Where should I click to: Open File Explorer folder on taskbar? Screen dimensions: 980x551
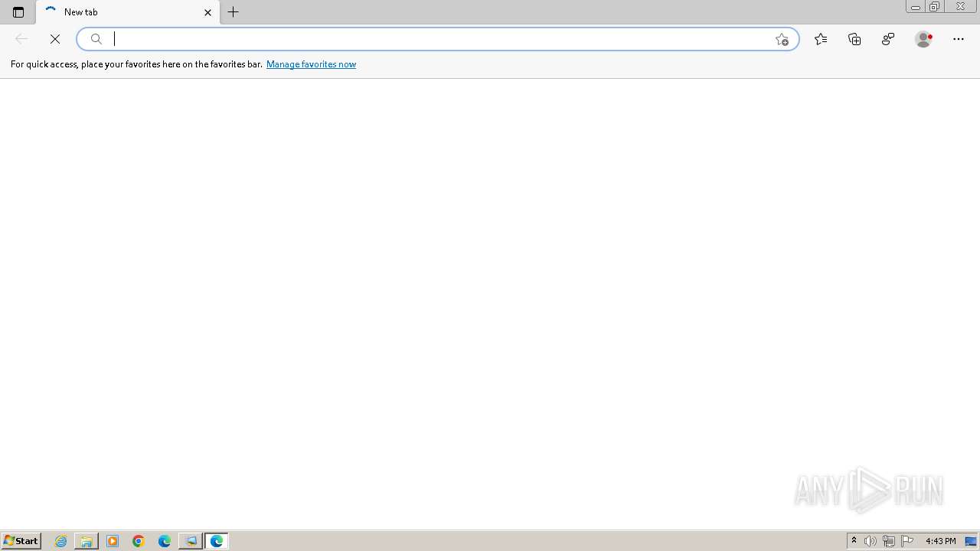(87, 541)
